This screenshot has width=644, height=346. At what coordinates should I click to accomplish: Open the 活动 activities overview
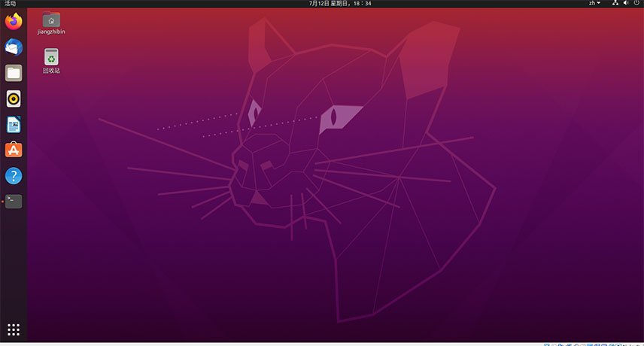(10, 3)
